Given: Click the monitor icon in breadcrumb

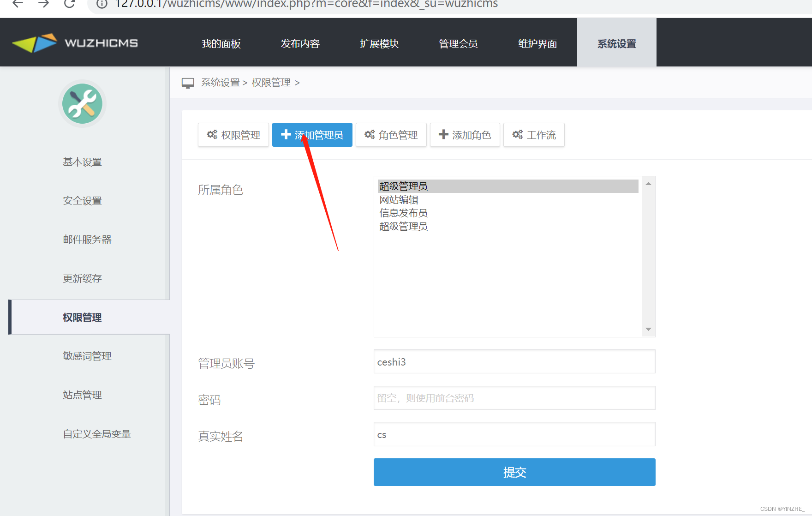Looking at the screenshot, I should pos(188,83).
